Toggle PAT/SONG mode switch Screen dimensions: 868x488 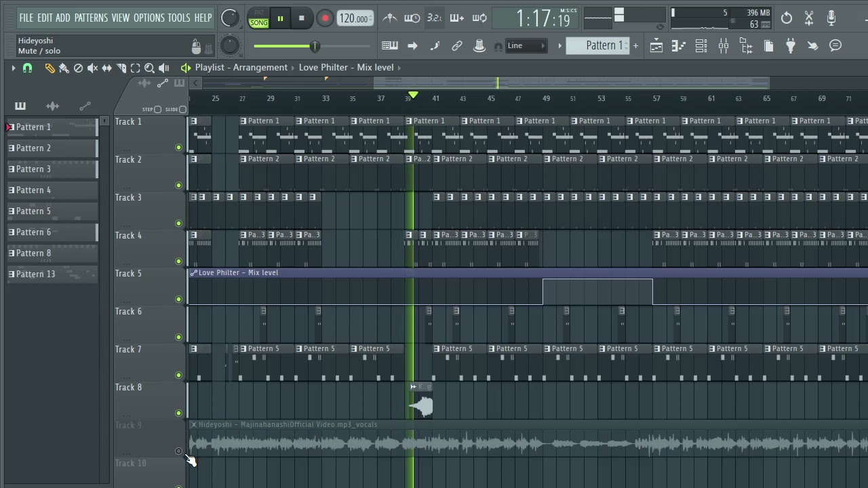coord(259,18)
